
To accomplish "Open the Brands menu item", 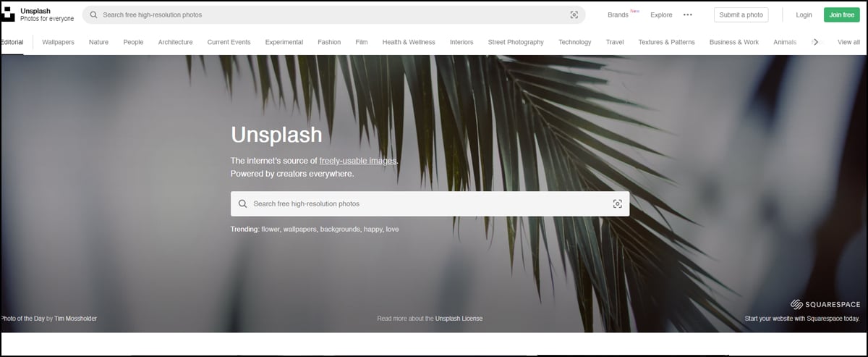I will (618, 14).
